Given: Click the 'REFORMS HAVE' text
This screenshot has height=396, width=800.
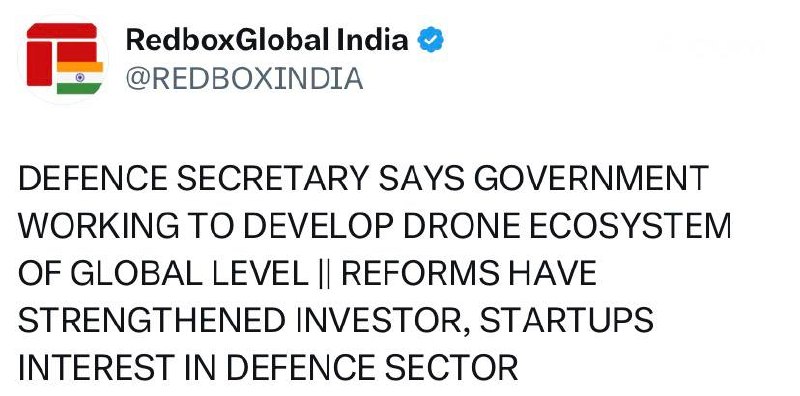Looking at the screenshot, I should click(x=468, y=273).
